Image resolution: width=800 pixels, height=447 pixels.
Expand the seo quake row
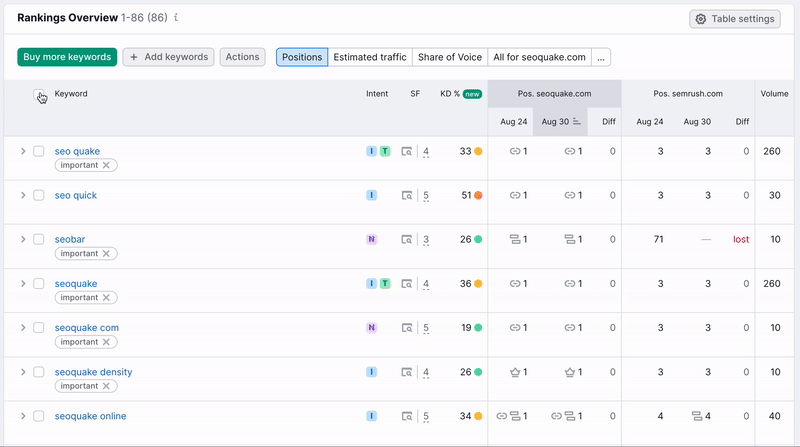pyautogui.click(x=23, y=151)
